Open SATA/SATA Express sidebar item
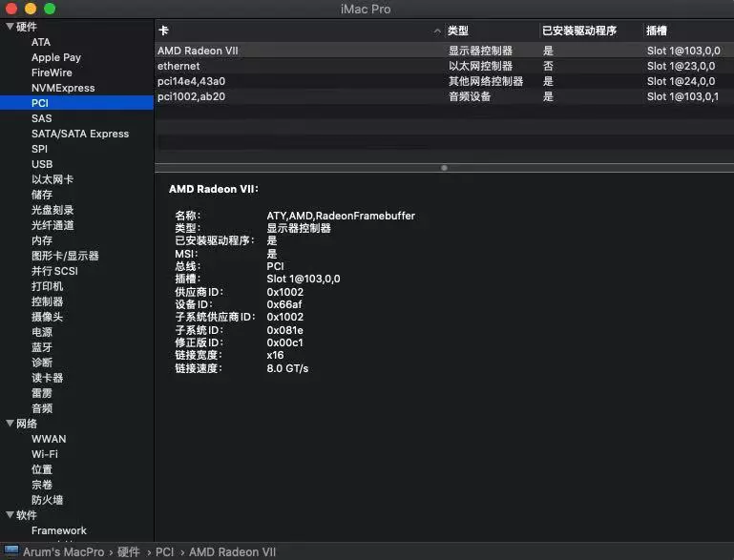Viewport: 734px width, 560px height. [x=80, y=134]
